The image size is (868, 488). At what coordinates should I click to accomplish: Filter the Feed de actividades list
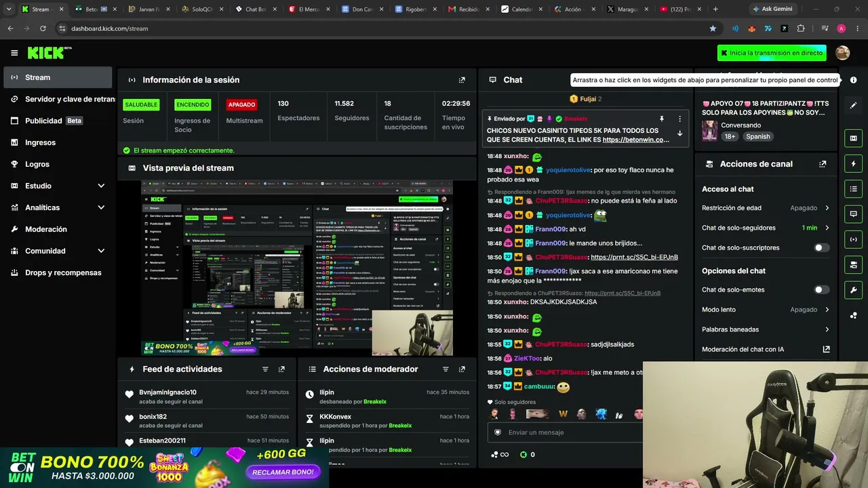tap(265, 369)
